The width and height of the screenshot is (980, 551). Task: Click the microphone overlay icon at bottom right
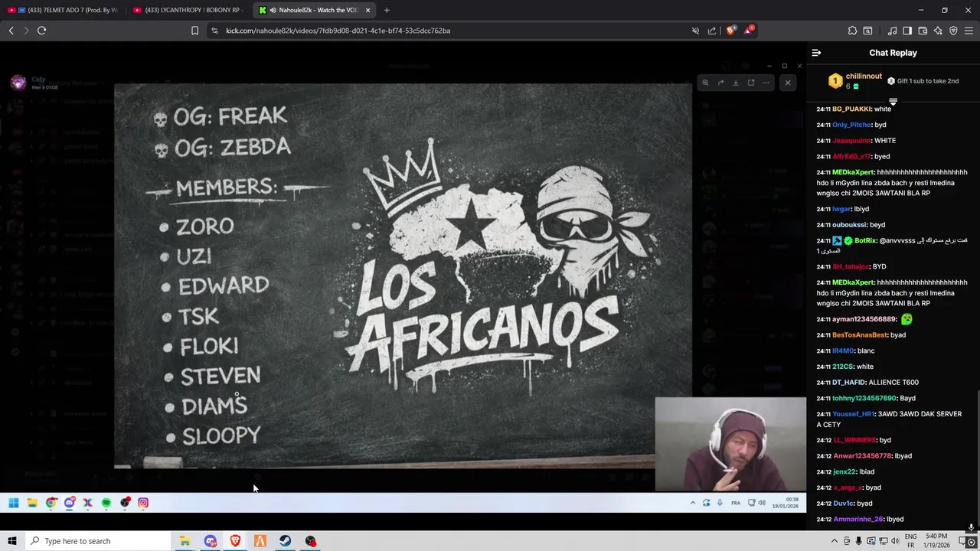click(x=971, y=527)
